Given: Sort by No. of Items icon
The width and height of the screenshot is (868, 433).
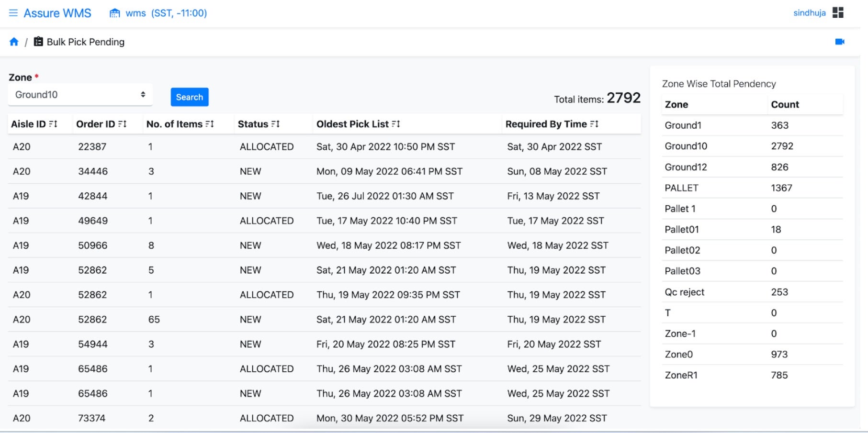Looking at the screenshot, I should point(210,124).
